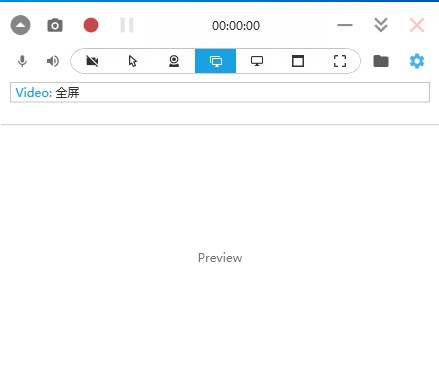Minimize the recorder window
Screen dimensions: 439x392
[345, 25]
